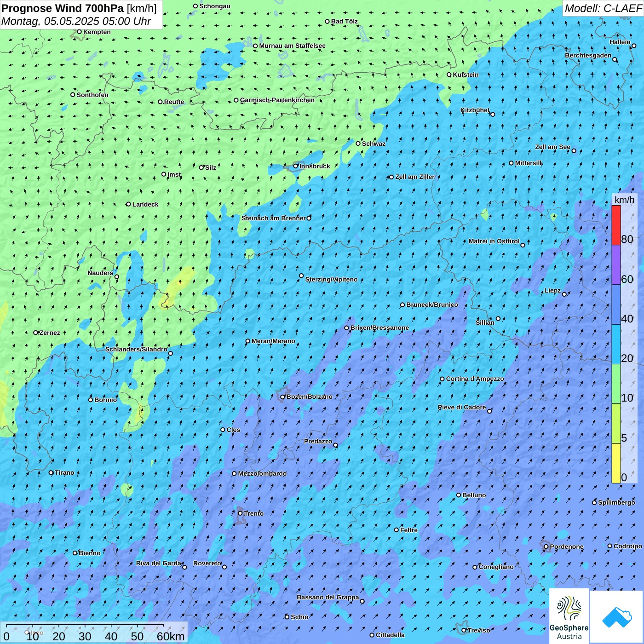This screenshot has height=644, width=644.
Task: Click the red 80 km/h legend color
Action: pyautogui.click(x=616, y=225)
